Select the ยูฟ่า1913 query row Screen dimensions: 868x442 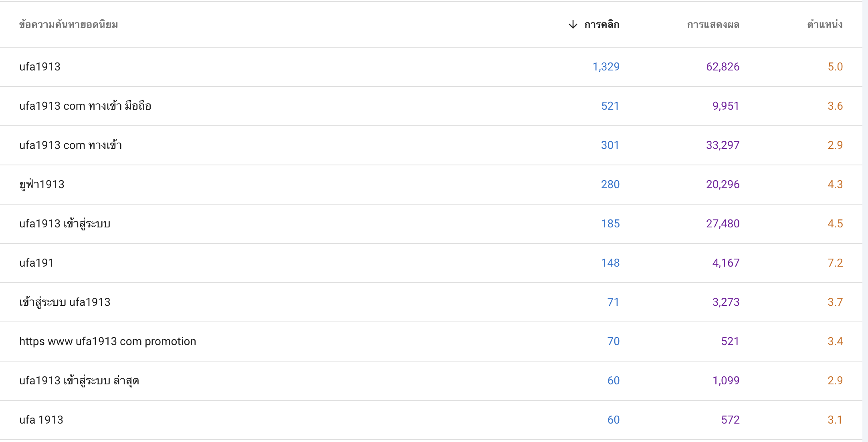(x=431, y=185)
